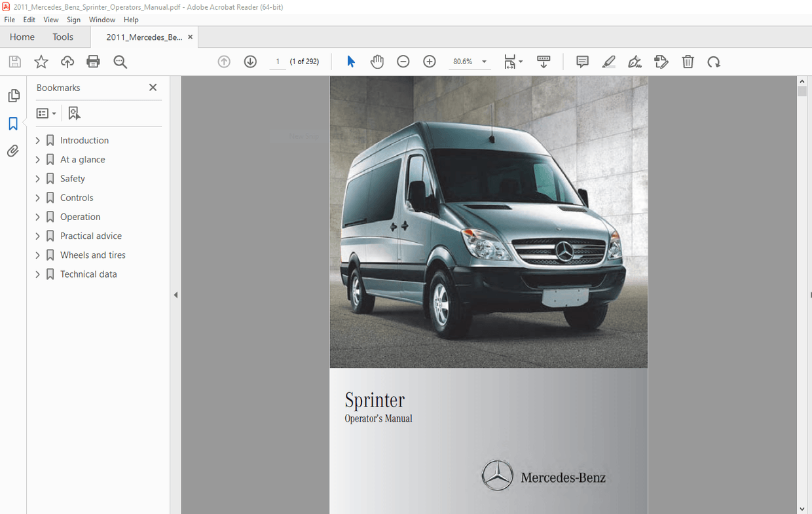This screenshot has height=514, width=812.
Task: Enable Reading Mode display
Action: (x=544, y=61)
